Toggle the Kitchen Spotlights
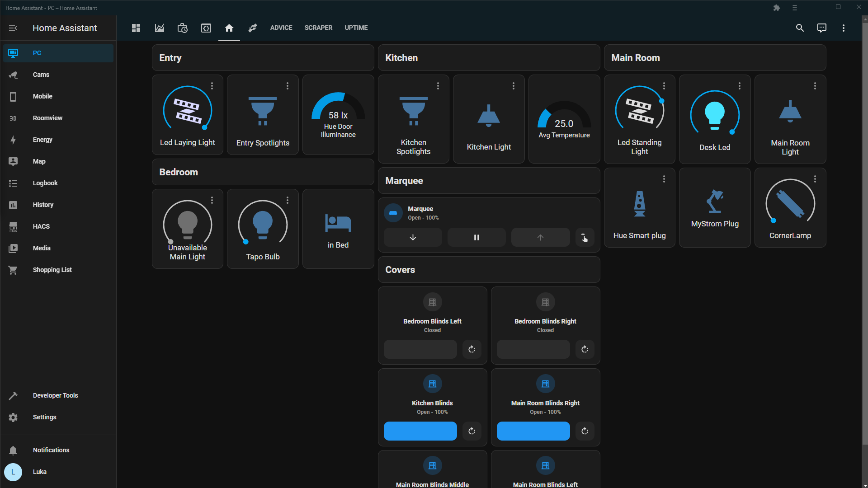 pyautogui.click(x=413, y=111)
